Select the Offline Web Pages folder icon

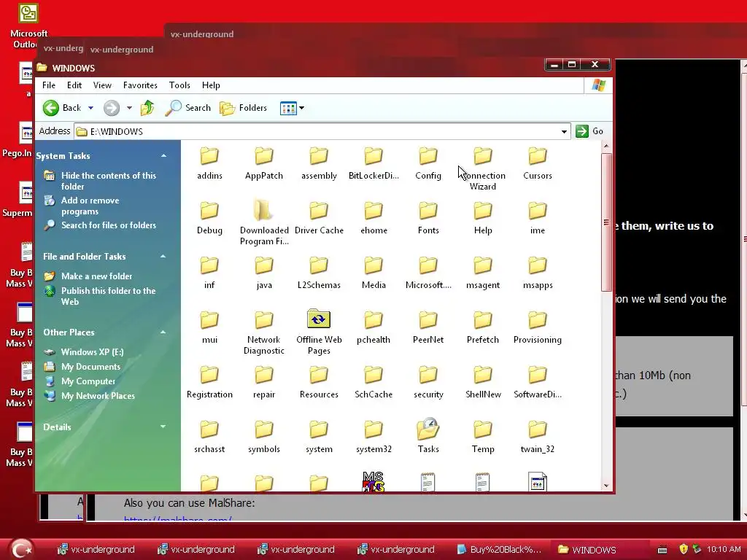(319, 319)
